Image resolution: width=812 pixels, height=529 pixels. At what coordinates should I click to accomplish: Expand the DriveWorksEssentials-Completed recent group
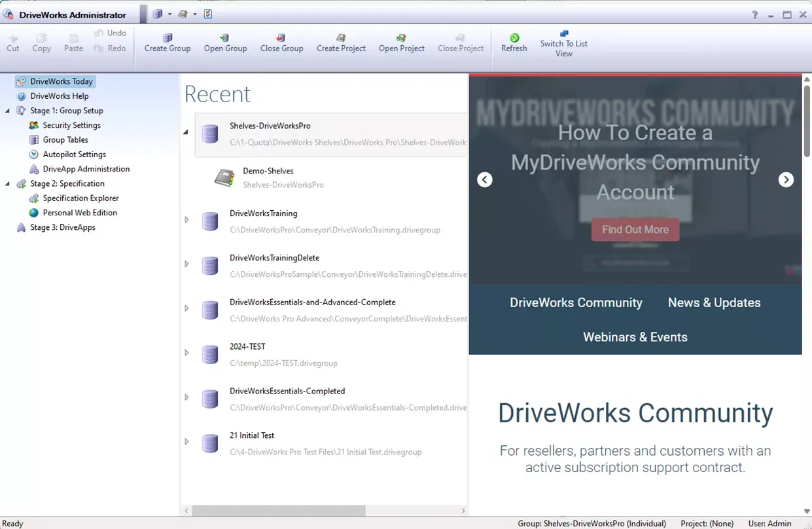186,397
